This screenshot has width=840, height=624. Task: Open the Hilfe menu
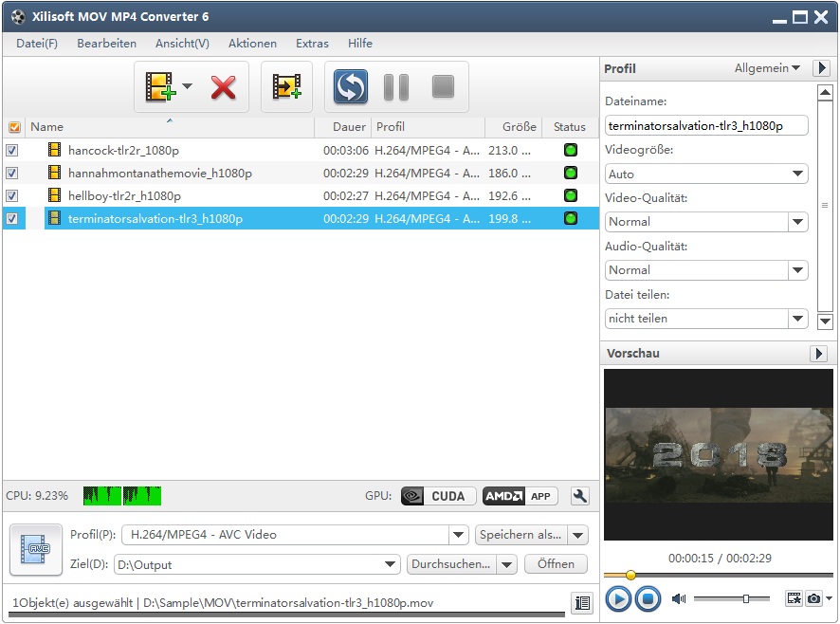(x=360, y=44)
